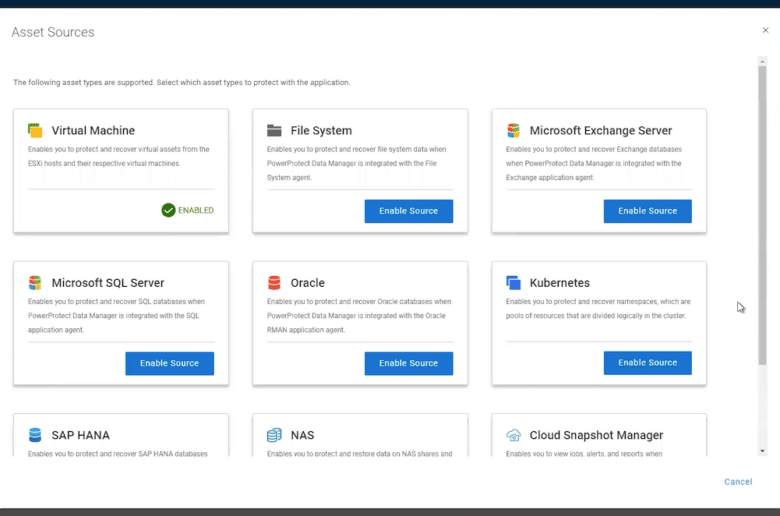Select the Microsoft Exchange Server title
This screenshot has height=516, width=780.
point(600,130)
